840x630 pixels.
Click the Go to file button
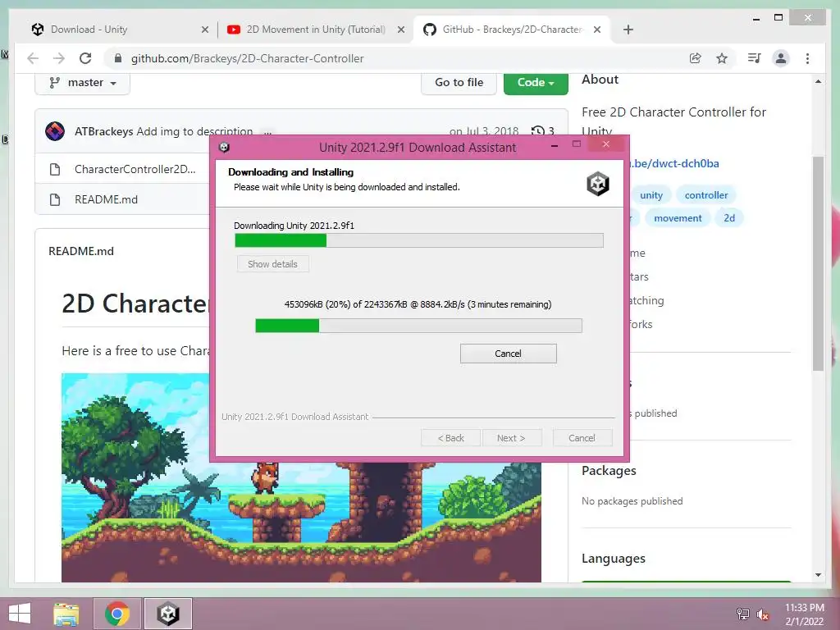point(459,83)
